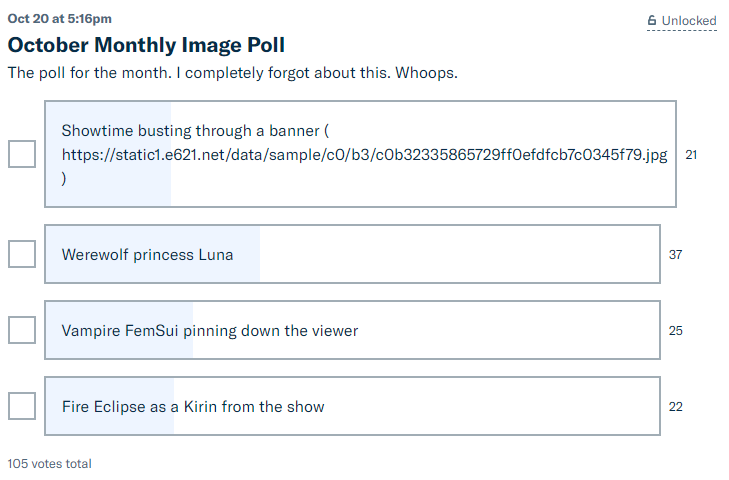The height and width of the screenshot is (480, 729).
Task: Click the static1.e621.net image URL text
Action: tap(364, 155)
